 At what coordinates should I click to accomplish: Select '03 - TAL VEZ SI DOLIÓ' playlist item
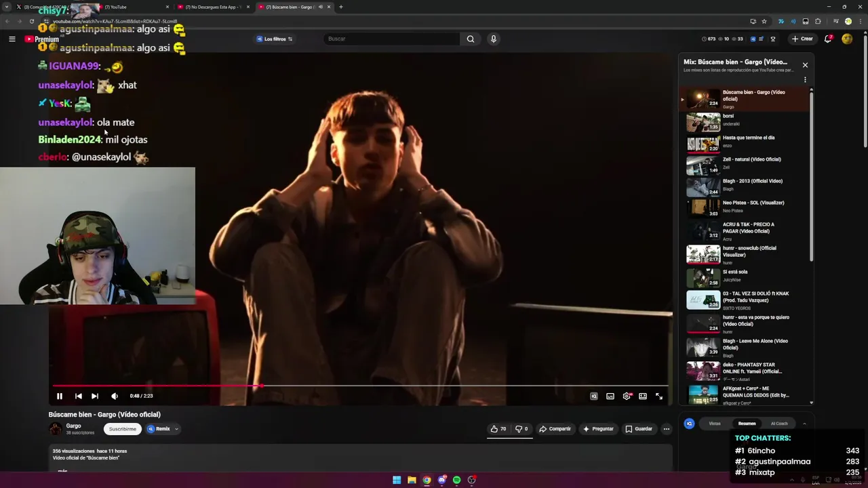(x=745, y=300)
